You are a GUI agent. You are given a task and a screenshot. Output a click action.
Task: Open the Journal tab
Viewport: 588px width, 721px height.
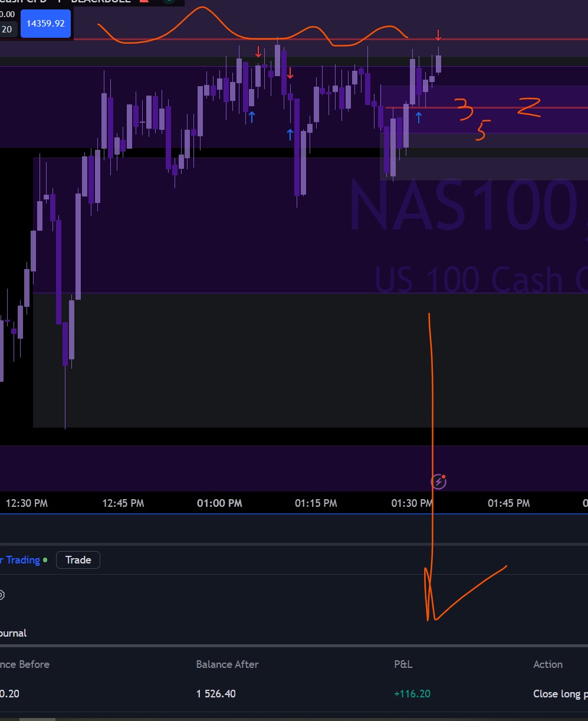(x=13, y=633)
